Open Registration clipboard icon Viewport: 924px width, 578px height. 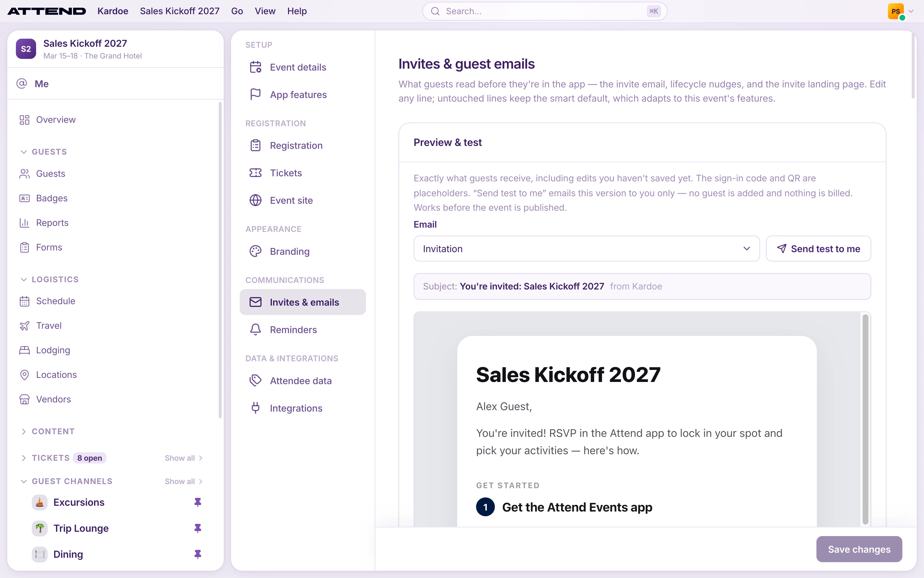click(256, 145)
